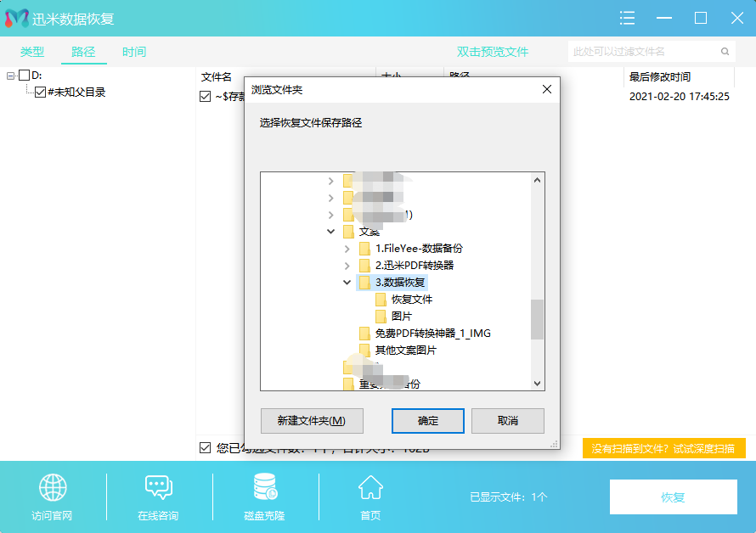Return to the home page icon
756x533 pixels.
click(370, 488)
